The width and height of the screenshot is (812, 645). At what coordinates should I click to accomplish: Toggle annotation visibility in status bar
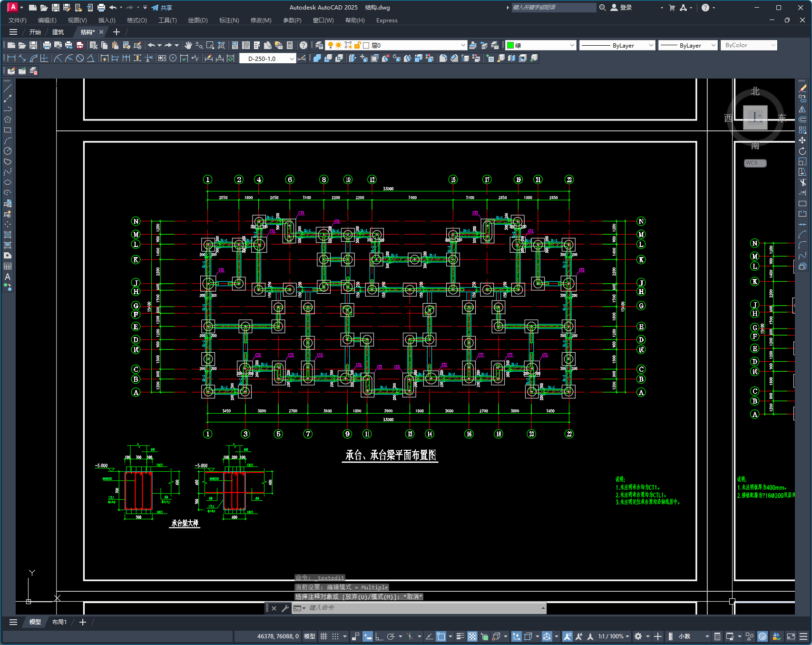[567, 636]
